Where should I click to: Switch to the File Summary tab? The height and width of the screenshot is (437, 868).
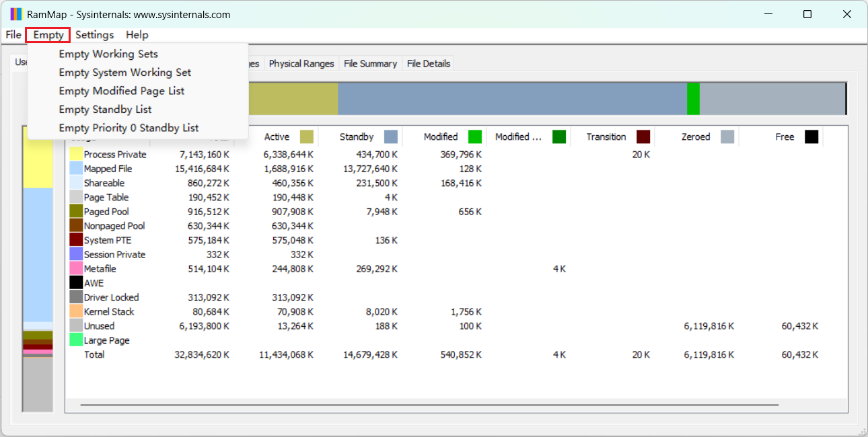coord(370,64)
